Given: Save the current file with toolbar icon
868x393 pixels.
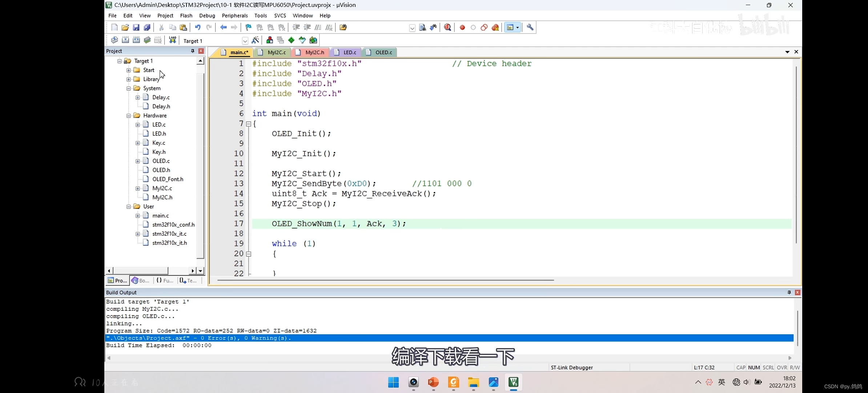Looking at the screenshot, I should 136,27.
